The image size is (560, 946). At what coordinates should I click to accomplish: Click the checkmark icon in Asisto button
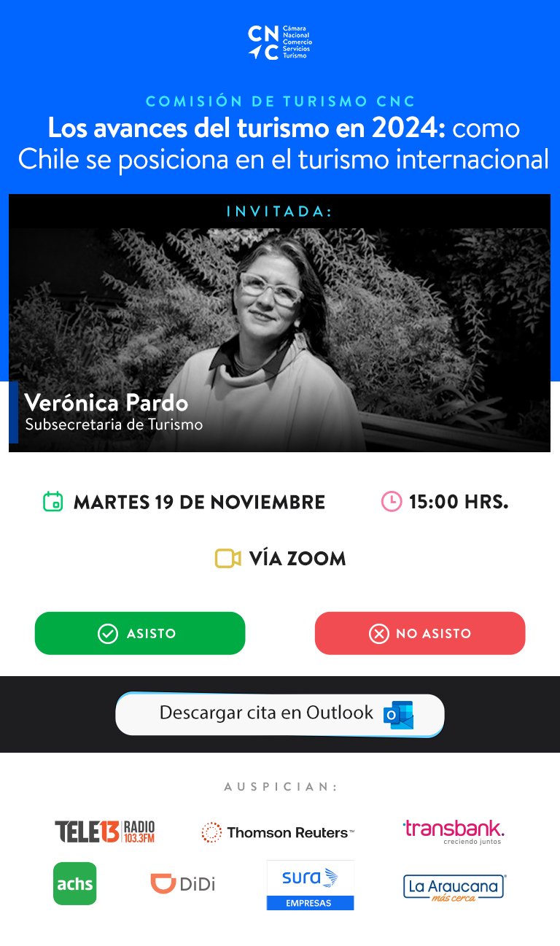click(108, 633)
